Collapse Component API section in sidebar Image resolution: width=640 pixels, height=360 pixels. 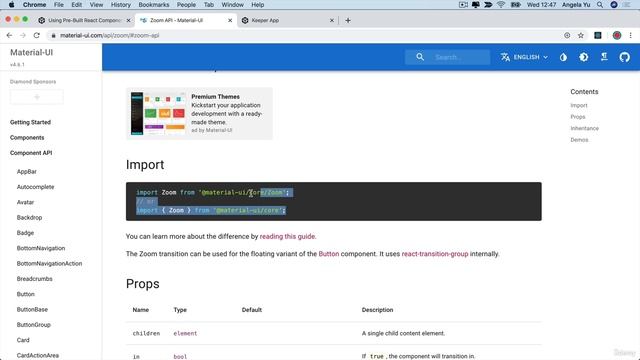pyautogui.click(x=31, y=153)
